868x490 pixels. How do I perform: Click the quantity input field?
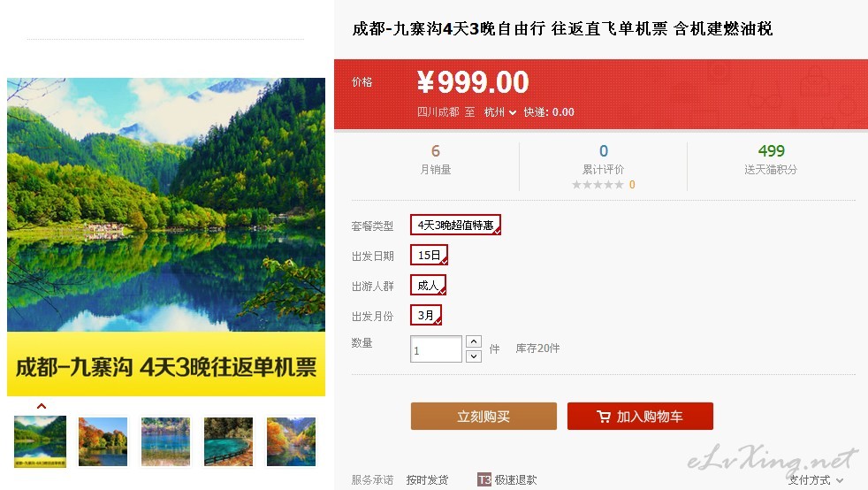[436, 349]
